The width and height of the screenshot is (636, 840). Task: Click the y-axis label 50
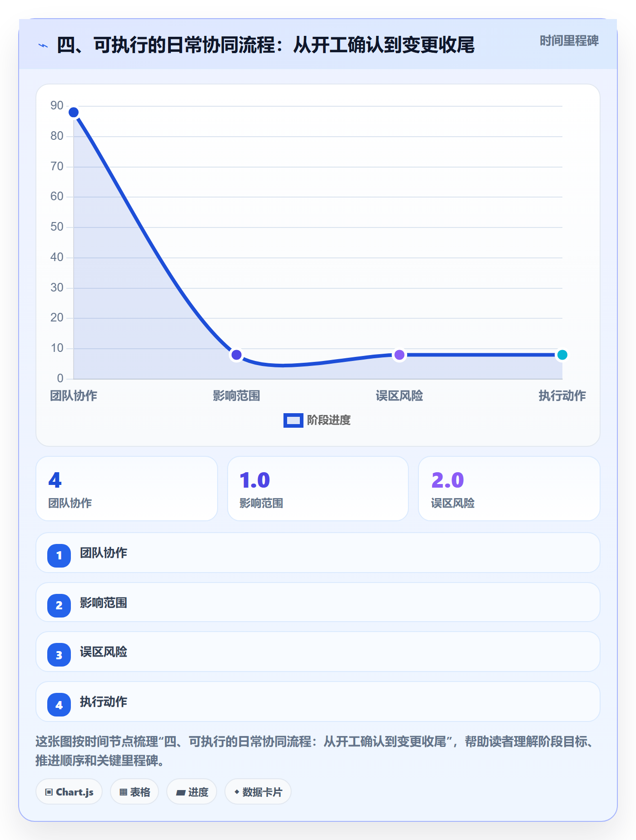click(x=57, y=227)
